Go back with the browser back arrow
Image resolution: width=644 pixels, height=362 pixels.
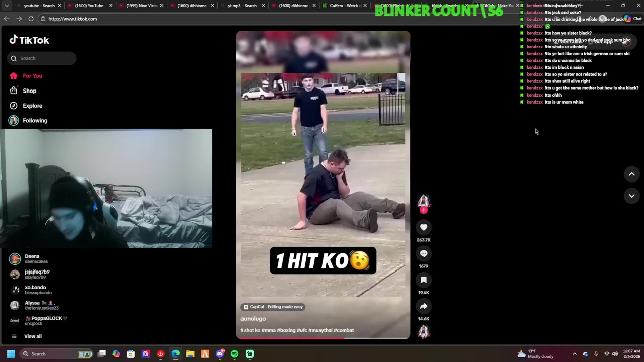7,19
